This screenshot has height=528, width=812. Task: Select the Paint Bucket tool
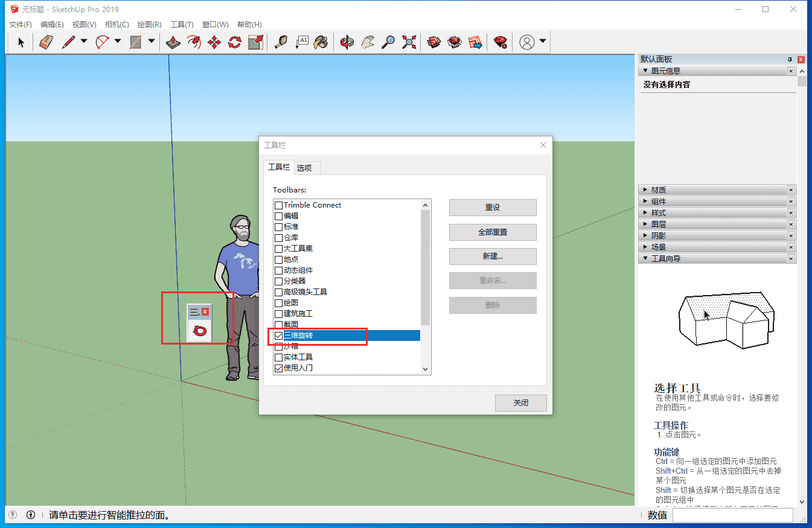(322, 42)
